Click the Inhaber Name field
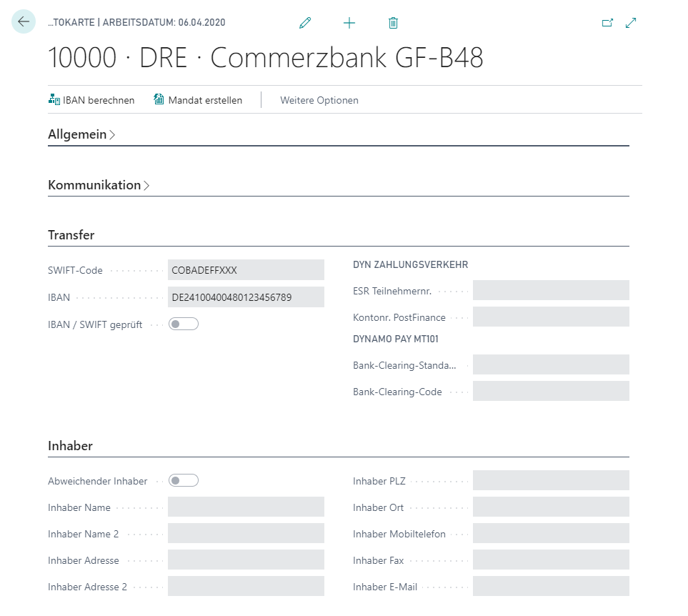This screenshot has height=616, width=688. tap(246, 507)
